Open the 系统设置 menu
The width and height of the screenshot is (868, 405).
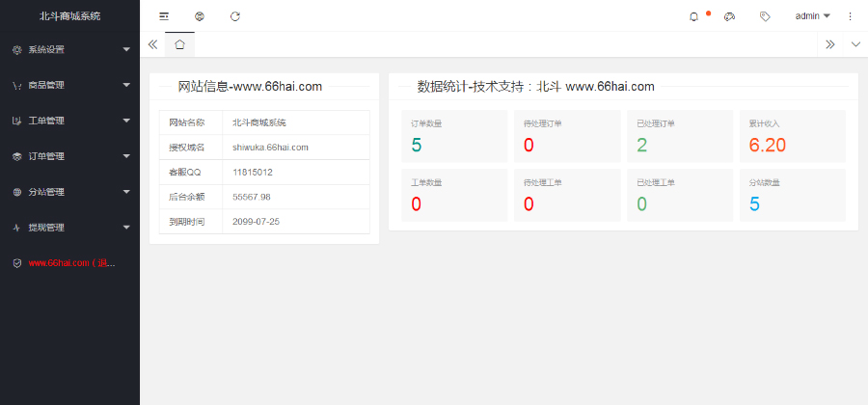pos(69,50)
